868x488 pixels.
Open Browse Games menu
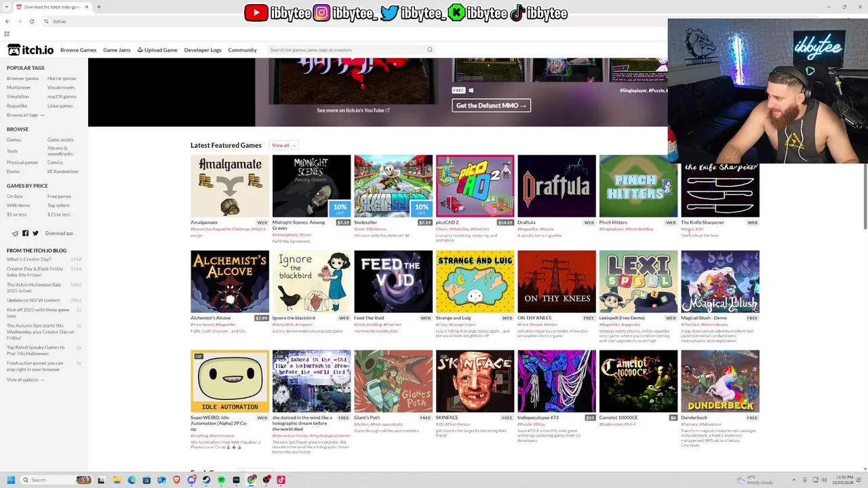[x=78, y=49]
